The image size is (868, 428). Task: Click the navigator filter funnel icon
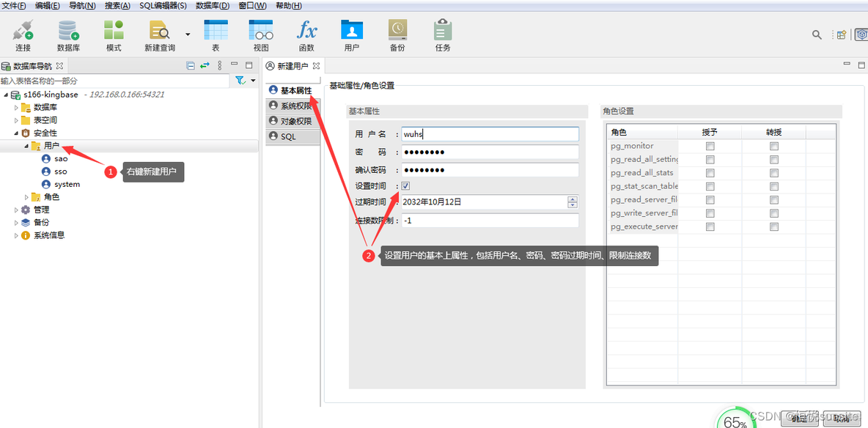[240, 81]
